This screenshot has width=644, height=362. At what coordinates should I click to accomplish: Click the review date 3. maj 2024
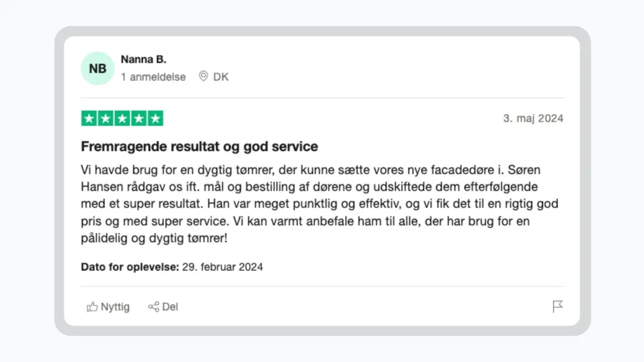[x=533, y=119]
